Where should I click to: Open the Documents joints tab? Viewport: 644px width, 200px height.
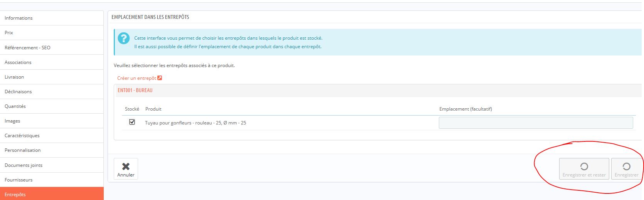52,165
